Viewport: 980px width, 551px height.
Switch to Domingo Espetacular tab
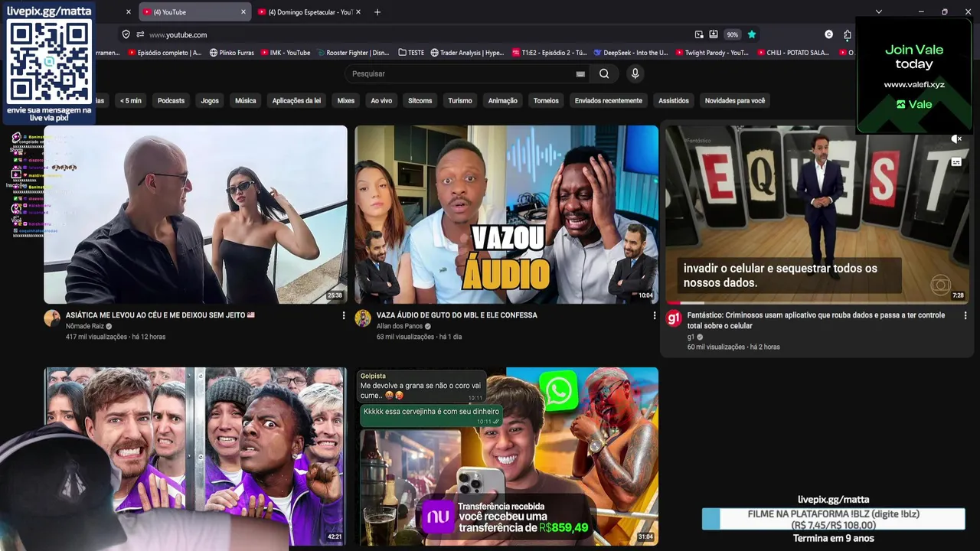point(309,12)
